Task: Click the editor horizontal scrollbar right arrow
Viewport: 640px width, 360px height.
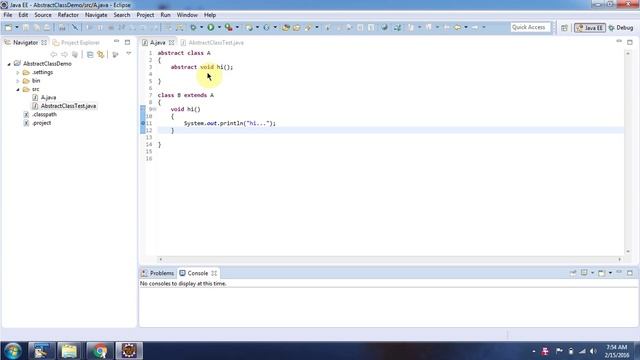Action: coord(620,259)
